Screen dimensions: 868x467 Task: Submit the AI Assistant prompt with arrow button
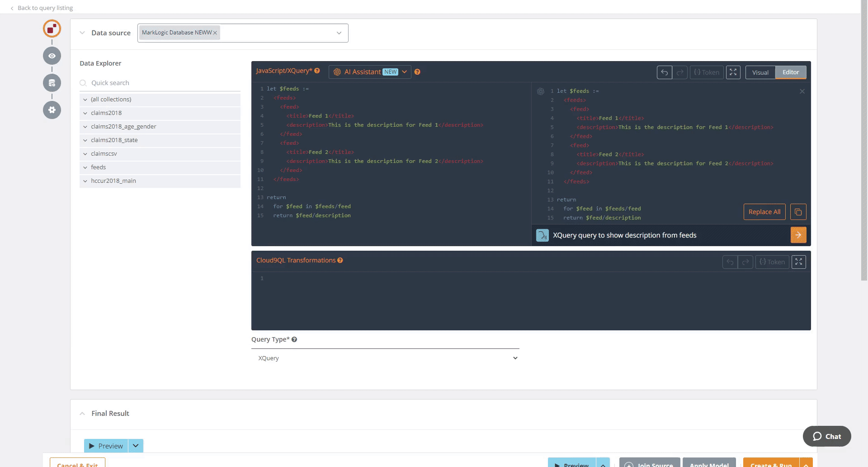pyautogui.click(x=798, y=235)
